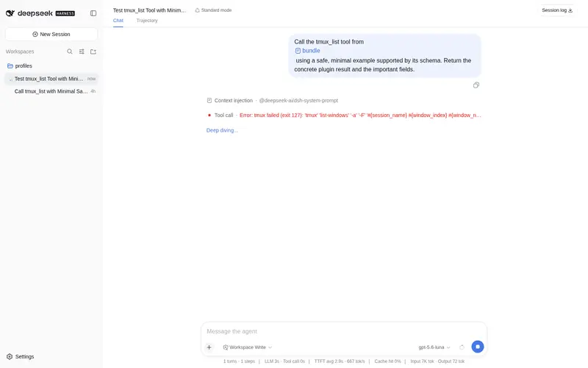Open Call tmux_list with Minimal session
Image resolution: width=588 pixels, height=368 pixels.
51,91
